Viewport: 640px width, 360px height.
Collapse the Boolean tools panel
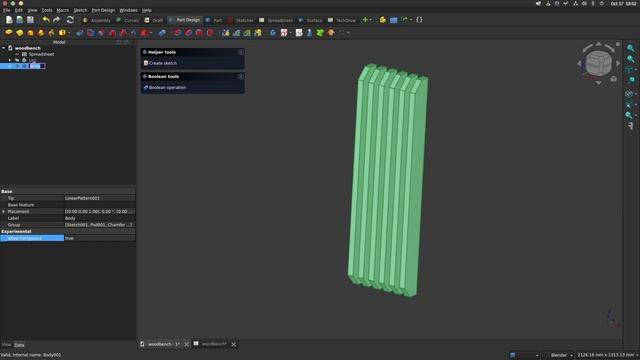(241, 76)
